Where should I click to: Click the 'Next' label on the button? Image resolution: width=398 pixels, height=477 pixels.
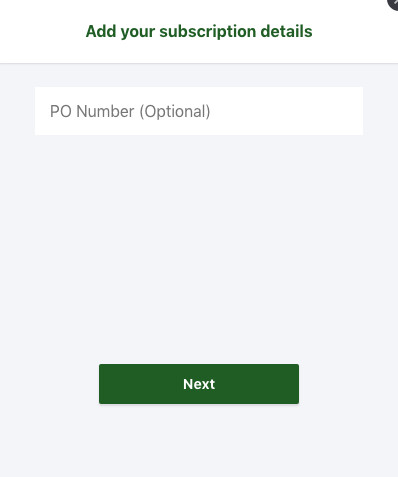[199, 384]
